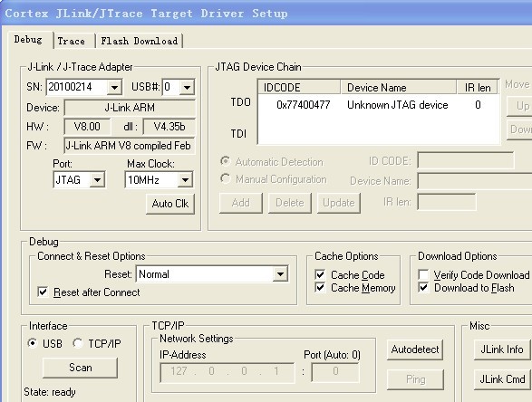Open the Max Clock 10MHz dropdown

tap(185, 179)
